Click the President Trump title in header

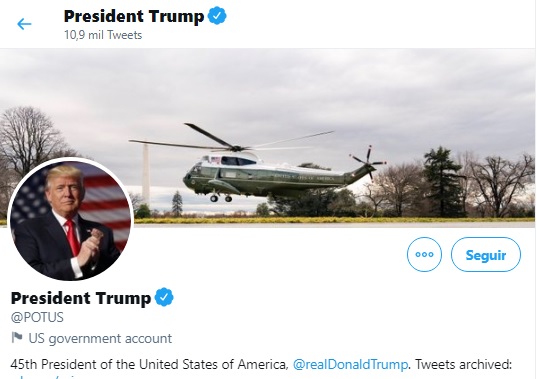pyautogui.click(x=134, y=16)
